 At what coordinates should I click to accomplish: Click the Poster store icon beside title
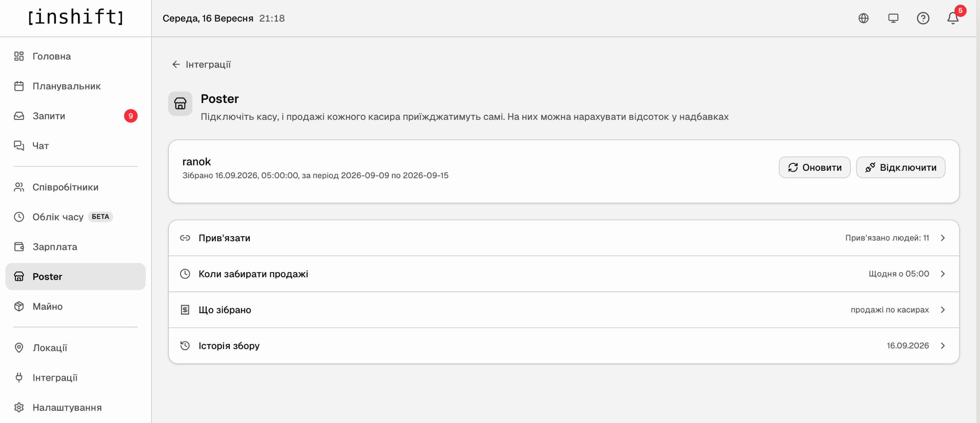(180, 103)
